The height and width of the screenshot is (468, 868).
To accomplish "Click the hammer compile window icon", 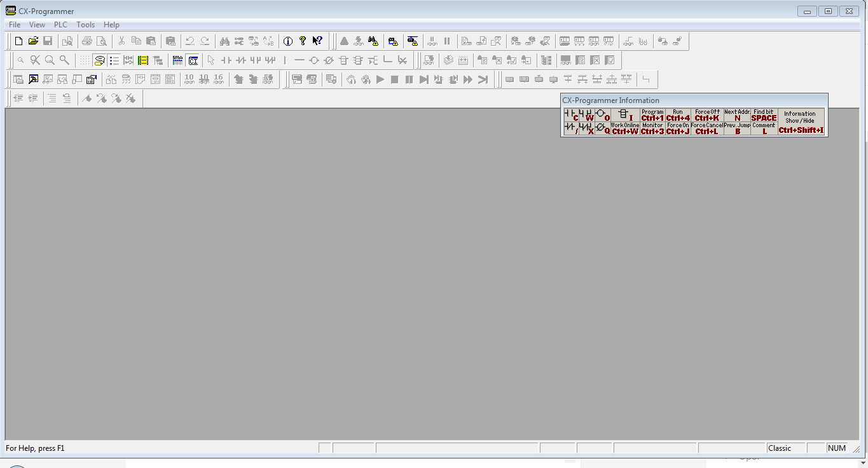I will point(33,79).
